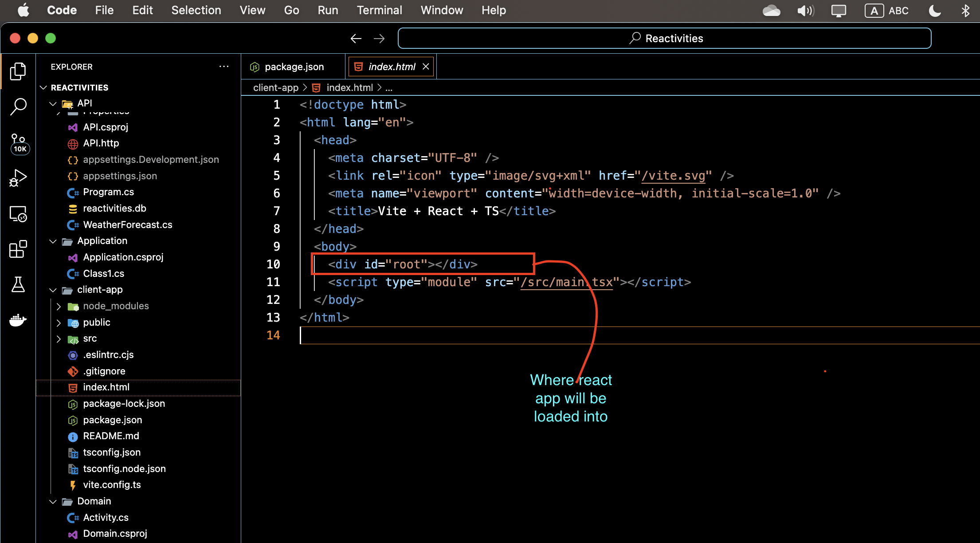The height and width of the screenshot is (543, 980).
Task: Open the Extensions view icon
Action: click(18, 249)
